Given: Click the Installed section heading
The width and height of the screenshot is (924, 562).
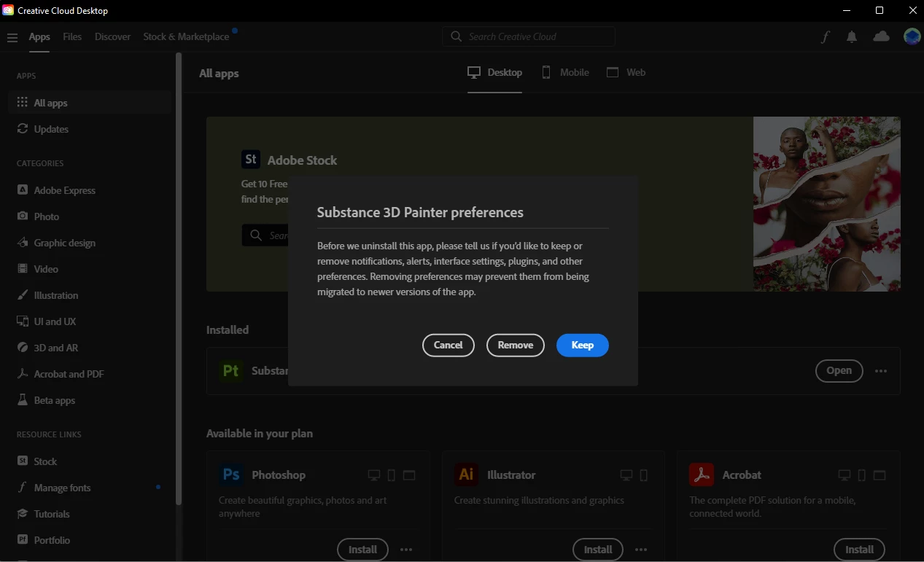Looking at the screenshot, I should tap(228, 329).
